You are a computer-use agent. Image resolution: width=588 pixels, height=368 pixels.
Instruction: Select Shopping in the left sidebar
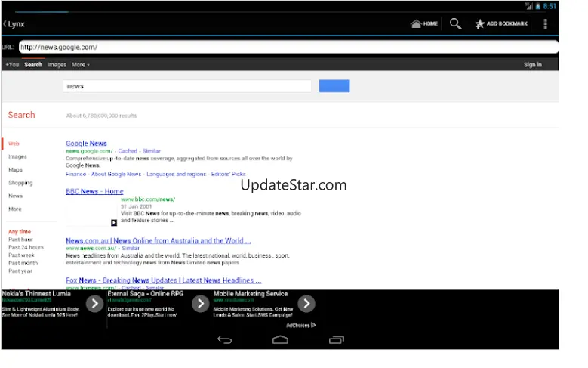[x=20, y=183]
